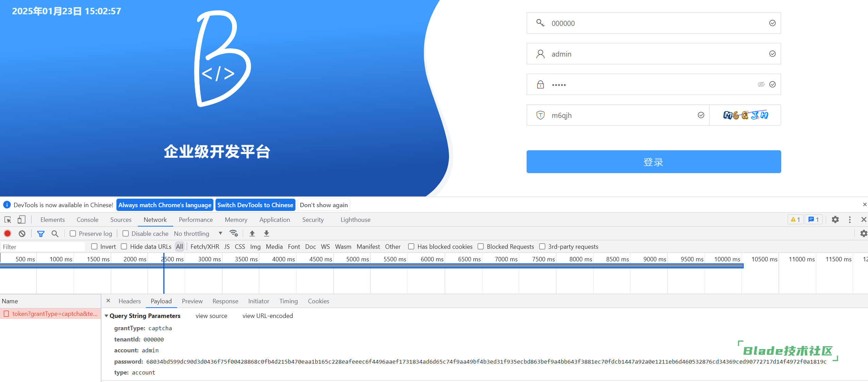Image resolution: width=868 pixels, height=382 pixels.
Task: Toggle password visibility eye icon
Action: pyautogui.click(x=761, y=85)
